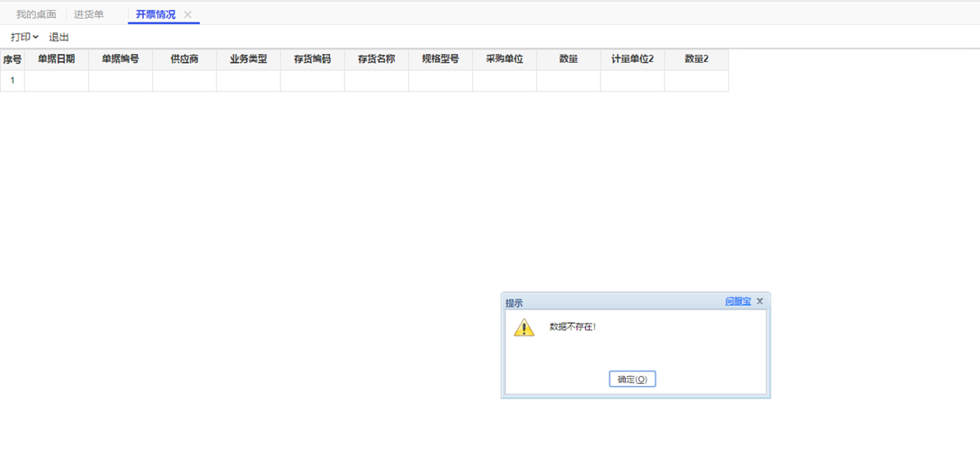
Task: Switch to the 进货单 tab
Action: click(89, 14)
